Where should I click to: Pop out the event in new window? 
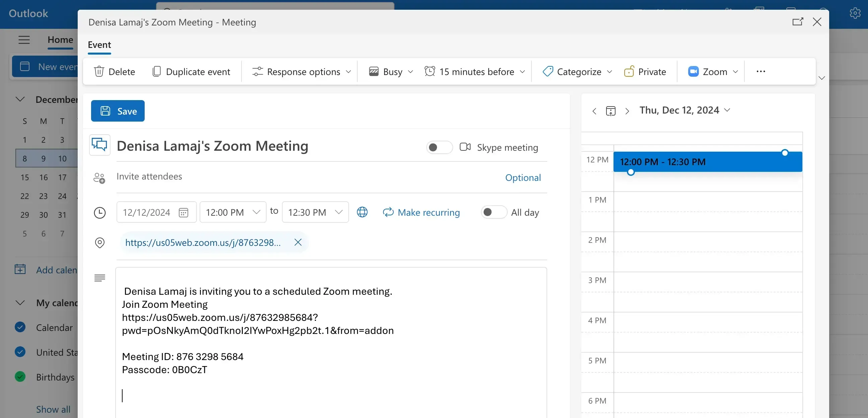pyautogui.click(x=798, y=21)
